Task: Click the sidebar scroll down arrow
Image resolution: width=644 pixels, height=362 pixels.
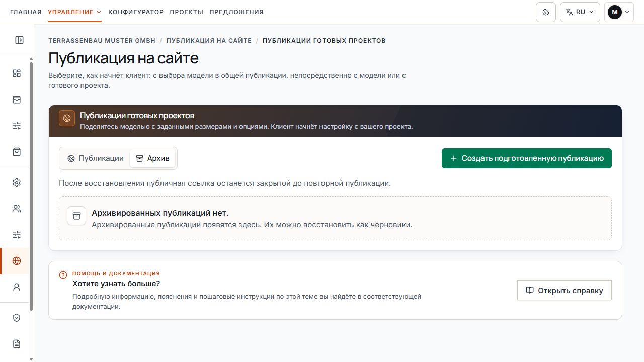Action: 31,359
